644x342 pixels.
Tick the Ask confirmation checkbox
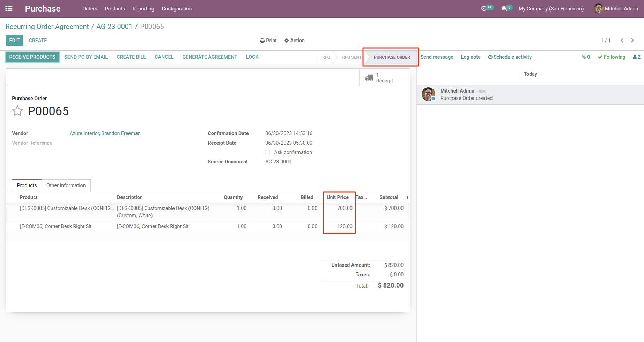268,153
